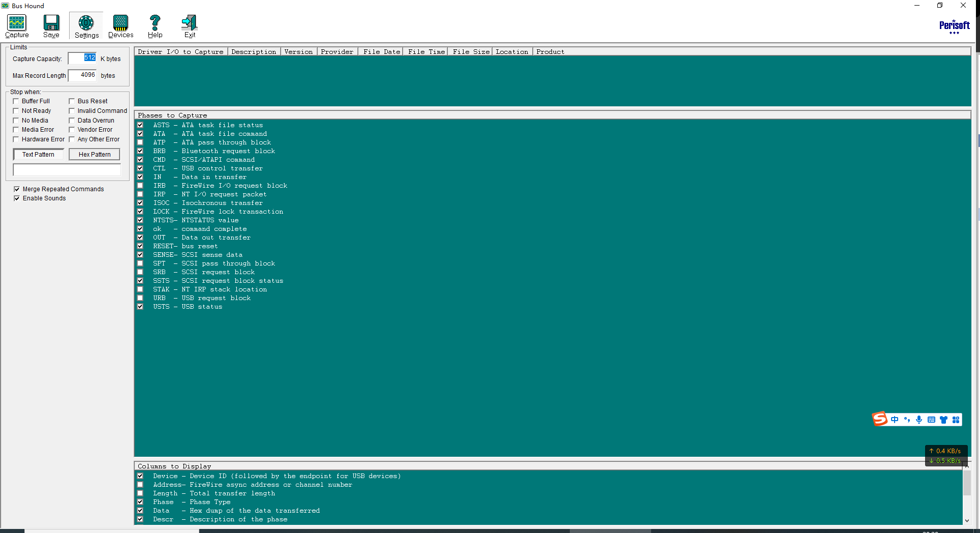
Task: Click the File Size column header
Action: pyautogui.click(x=471, y=51)
